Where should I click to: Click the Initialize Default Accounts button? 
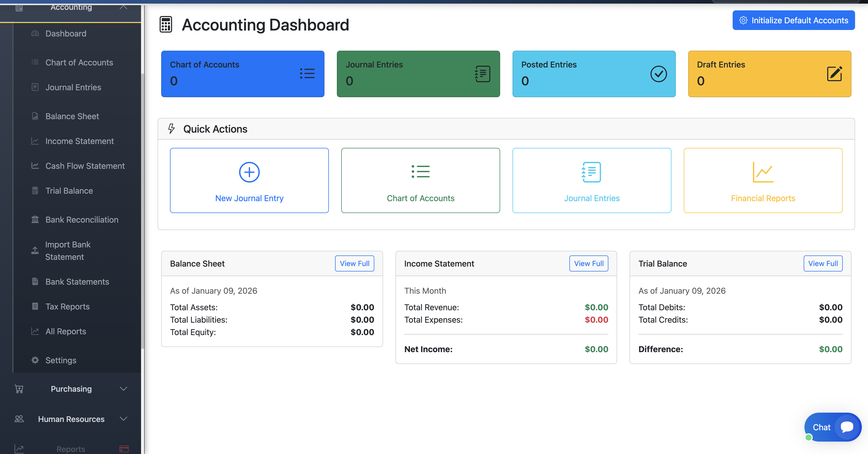pos(794,20)
